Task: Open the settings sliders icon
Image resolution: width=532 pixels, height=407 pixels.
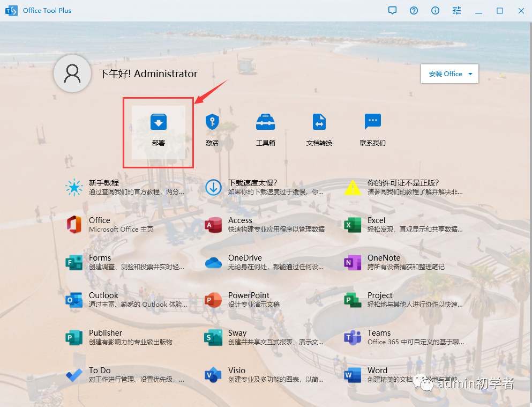Action: click(x=456, y=11)
